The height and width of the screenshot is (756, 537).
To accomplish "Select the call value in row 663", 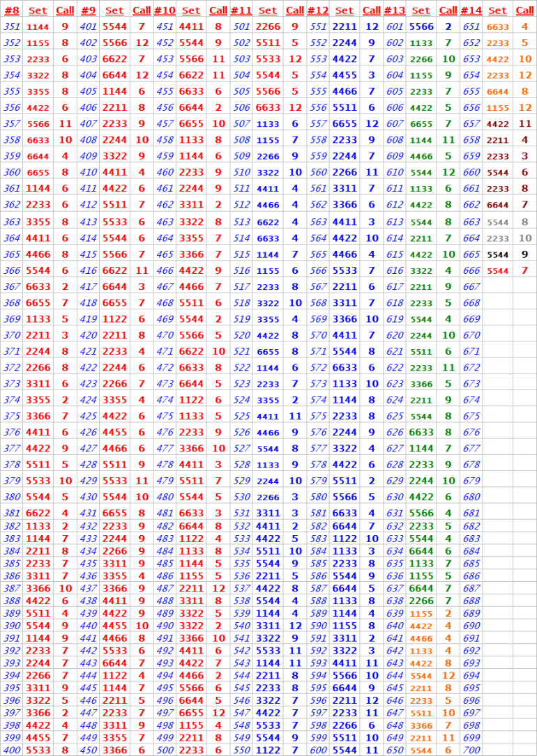I will point(524,222).
